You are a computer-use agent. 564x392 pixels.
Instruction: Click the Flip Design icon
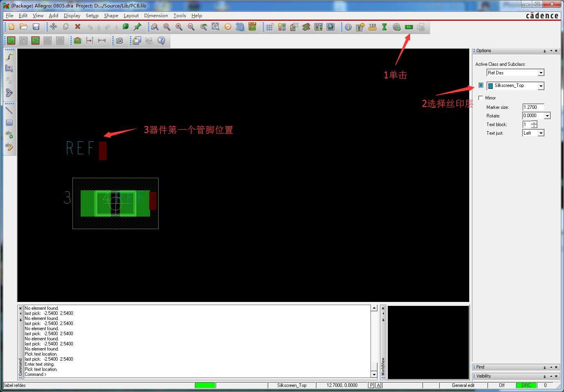[x=252, y=27]
